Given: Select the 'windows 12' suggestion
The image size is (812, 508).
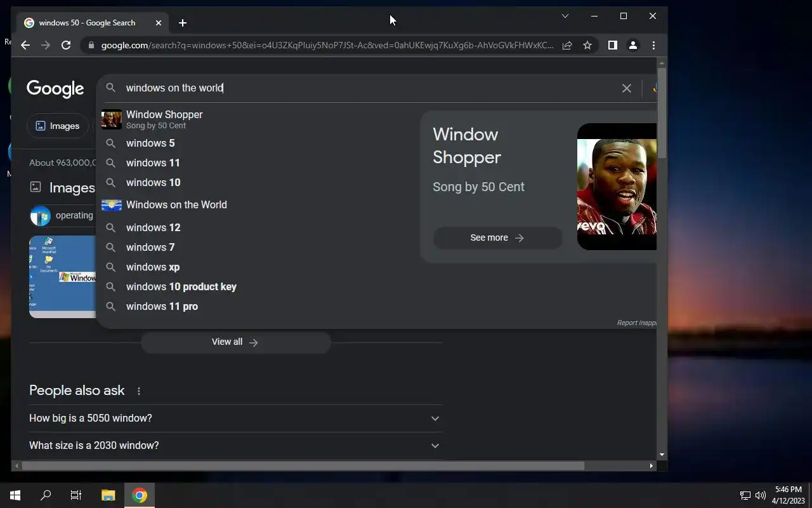Looking at the screenshot, I should point(257,227).
